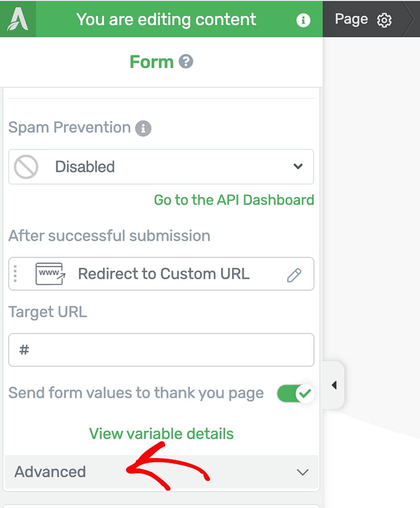Open Page settings gear icon

pos(384,20)
